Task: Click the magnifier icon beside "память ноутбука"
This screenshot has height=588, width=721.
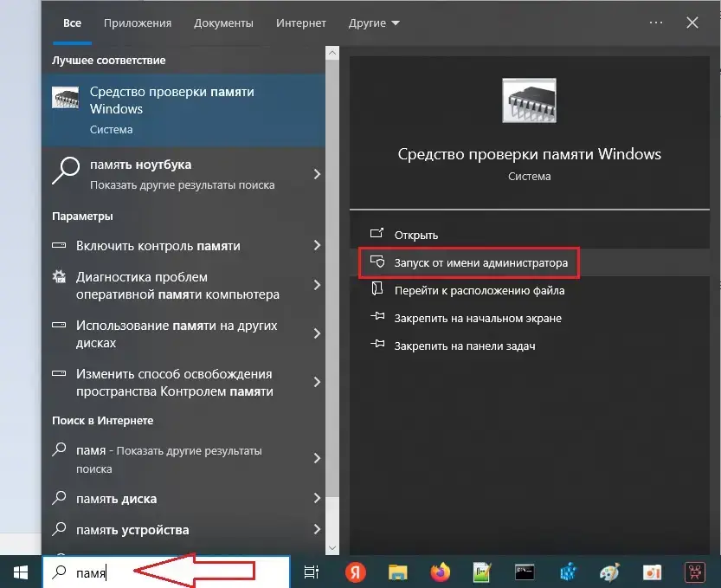Action: coord(66,171)
